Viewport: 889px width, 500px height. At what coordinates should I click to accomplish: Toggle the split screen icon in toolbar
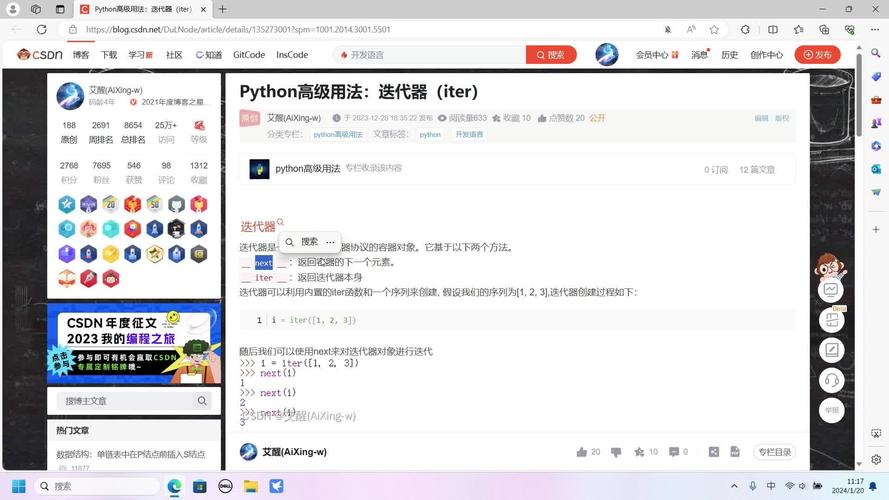click(x=773, y=29)
